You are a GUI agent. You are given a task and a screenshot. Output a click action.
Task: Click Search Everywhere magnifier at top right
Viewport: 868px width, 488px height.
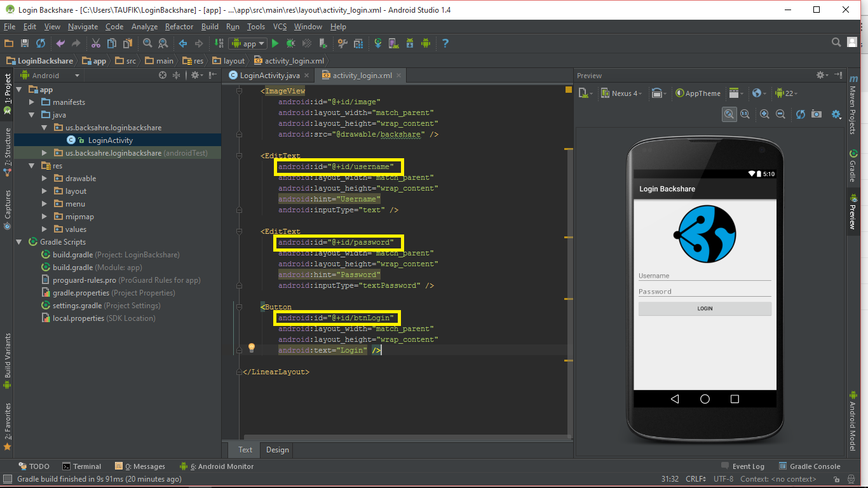tap(836, 43)
